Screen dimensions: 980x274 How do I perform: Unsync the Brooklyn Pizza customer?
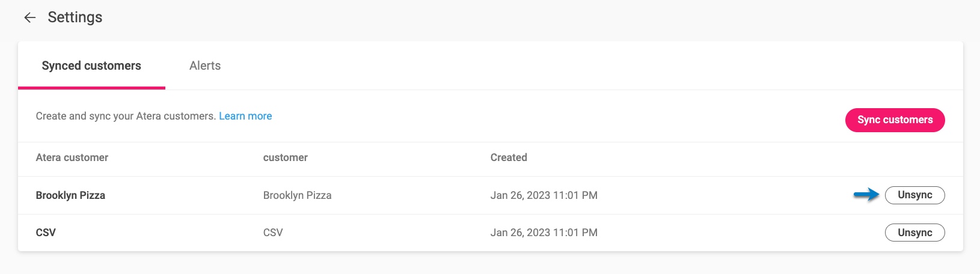914,195
